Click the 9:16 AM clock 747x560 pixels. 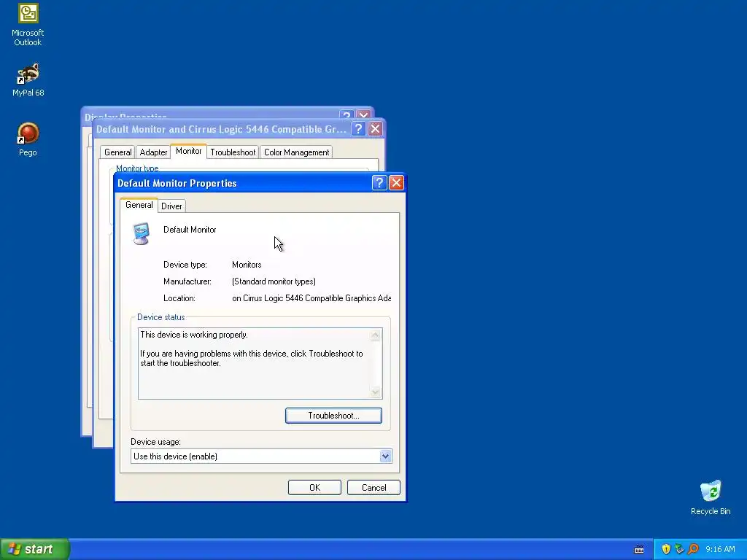[x=720, y=549]
